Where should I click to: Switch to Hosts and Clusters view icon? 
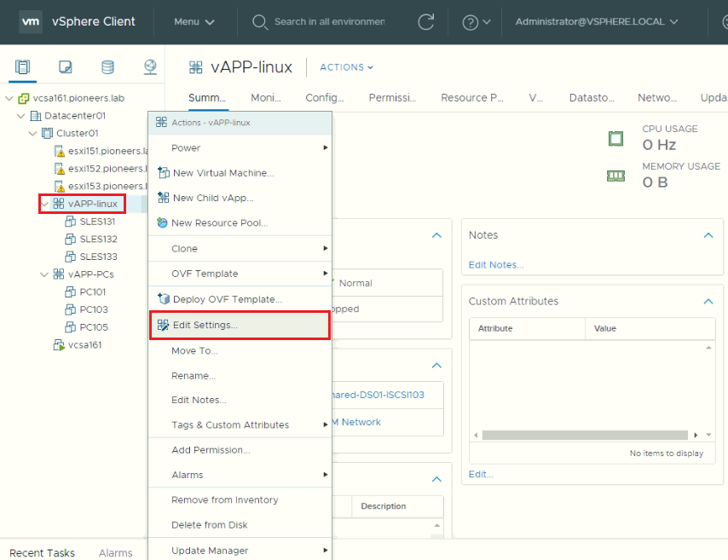click(x=22, y=67)
